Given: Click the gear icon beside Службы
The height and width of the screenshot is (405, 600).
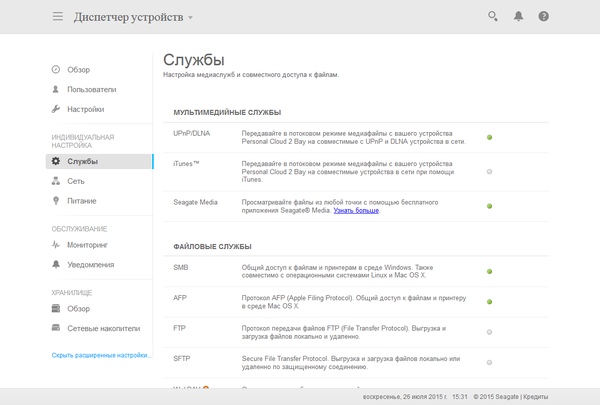Looking at the screenshot, I should click(x=56, y=161).
